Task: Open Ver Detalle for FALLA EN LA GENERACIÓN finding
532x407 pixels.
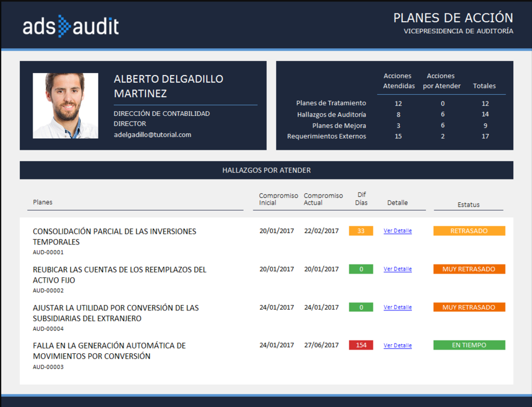Action: (x=397, y=345)
